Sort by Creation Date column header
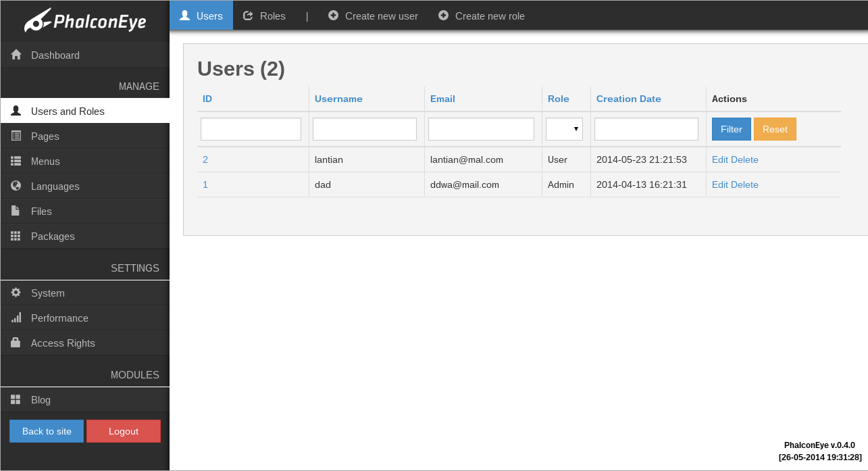 (x=629, y=99)
